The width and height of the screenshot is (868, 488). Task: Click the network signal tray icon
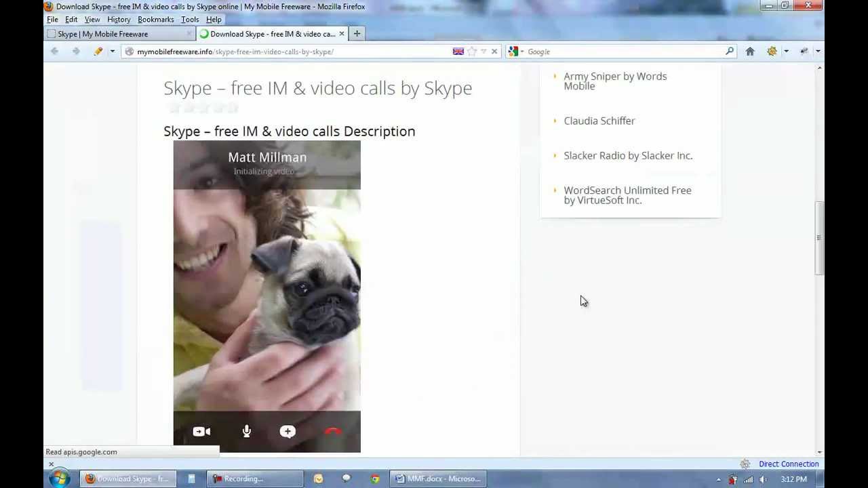(x=748, y=480)
